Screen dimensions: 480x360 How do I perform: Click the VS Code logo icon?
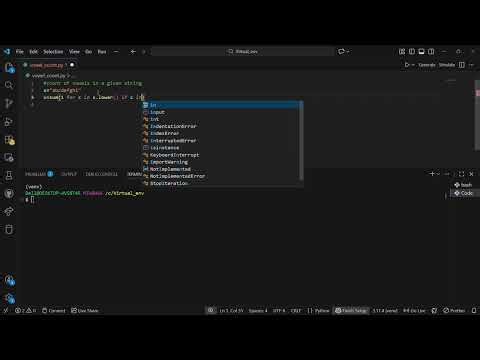(7, 52)
